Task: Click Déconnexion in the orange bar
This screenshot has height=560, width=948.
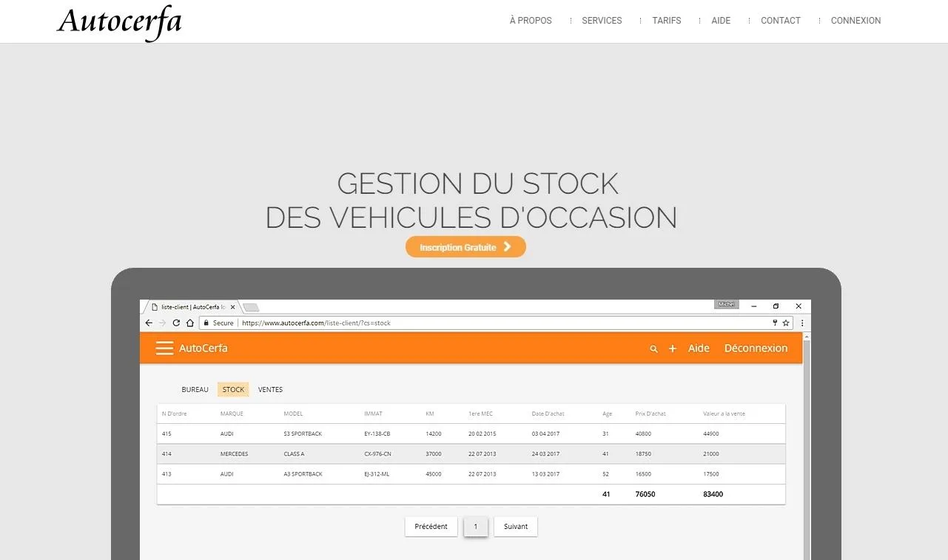Action: (x=756, y=348)
